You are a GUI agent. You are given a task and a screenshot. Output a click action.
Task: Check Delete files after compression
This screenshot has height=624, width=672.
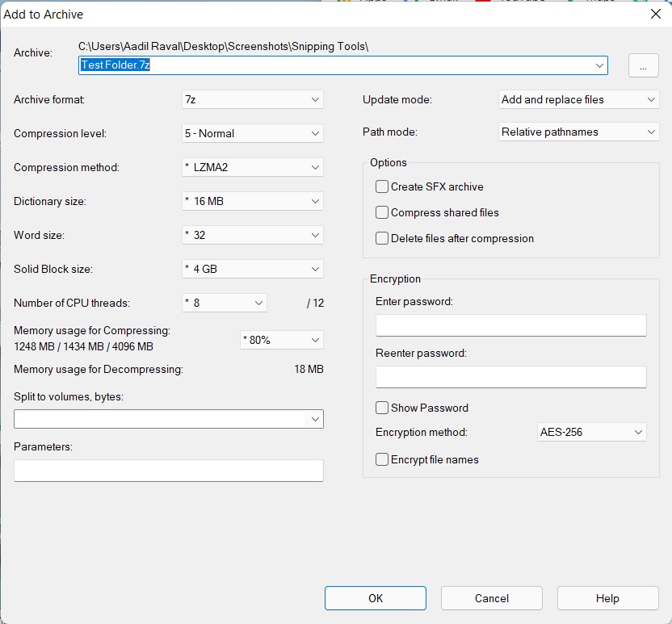click(x=382, y=238)
